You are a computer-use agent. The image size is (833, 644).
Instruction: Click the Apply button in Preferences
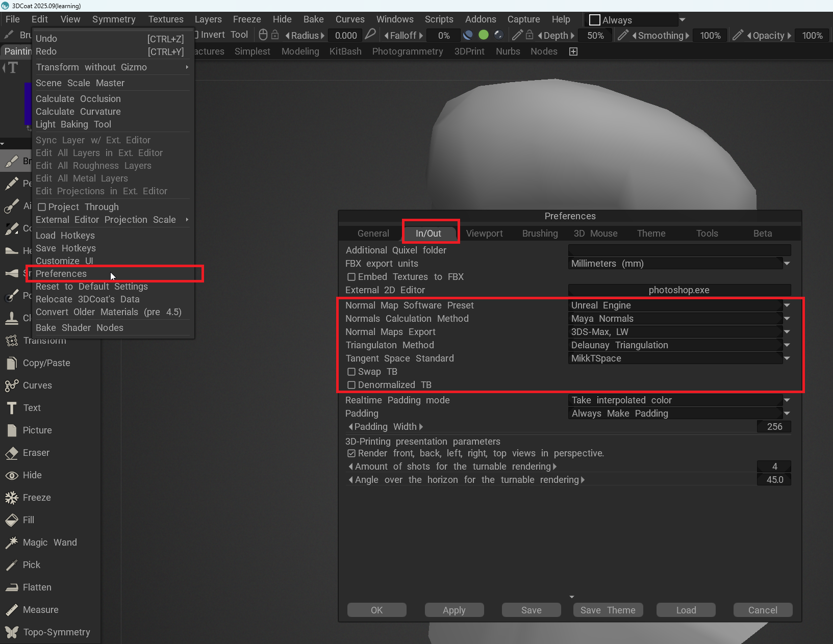click(x=454, y=610)
